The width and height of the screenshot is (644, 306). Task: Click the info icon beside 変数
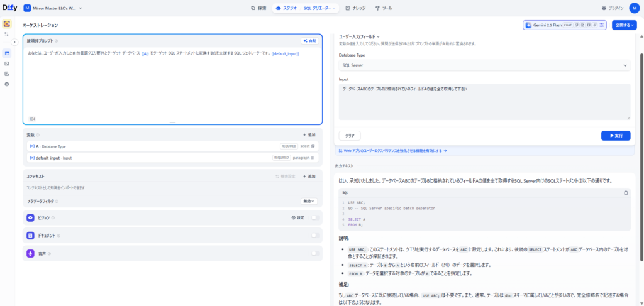pos(38,135)
